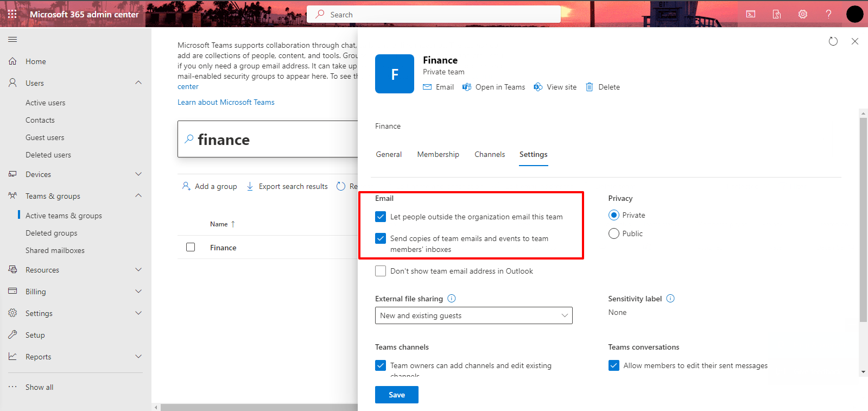Select the Public privacy radio button
This screenshot has height=411, width=868.
[x=614, y=233]
